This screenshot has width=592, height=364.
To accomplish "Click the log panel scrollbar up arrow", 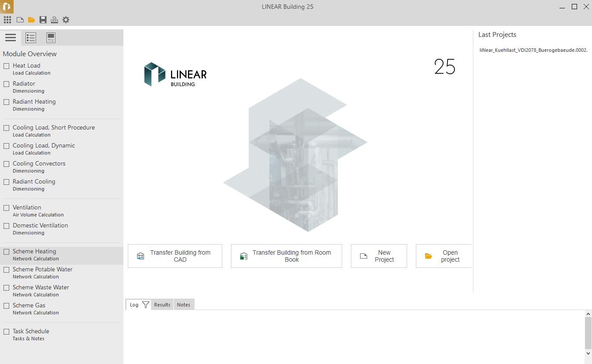I will [588, 314].
